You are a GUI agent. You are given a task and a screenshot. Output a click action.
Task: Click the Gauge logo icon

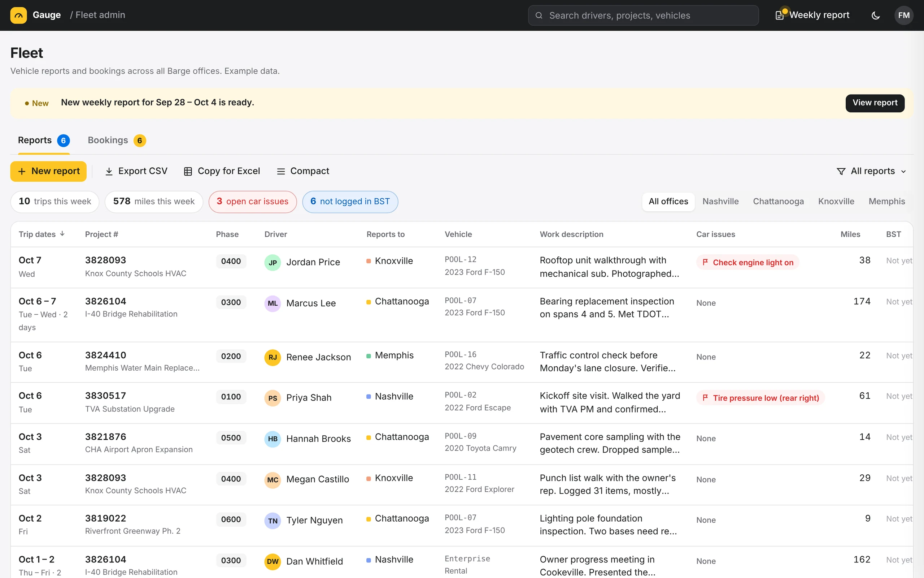(18, 15)
